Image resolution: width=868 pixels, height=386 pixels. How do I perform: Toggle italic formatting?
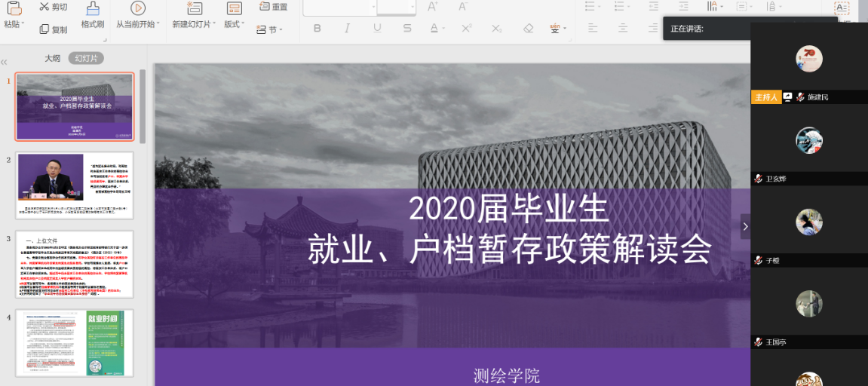coord(347,29)
